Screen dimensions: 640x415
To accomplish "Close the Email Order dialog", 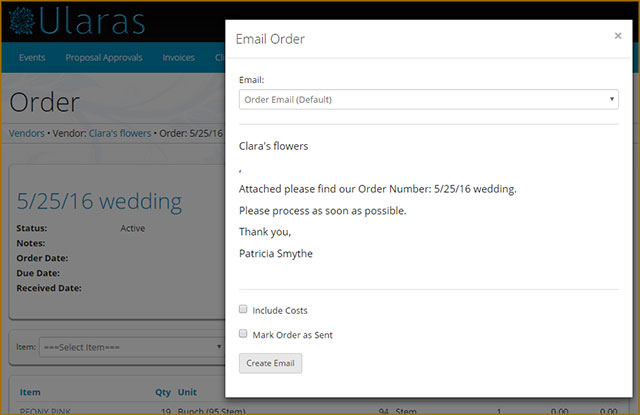I will click(618, 36).
